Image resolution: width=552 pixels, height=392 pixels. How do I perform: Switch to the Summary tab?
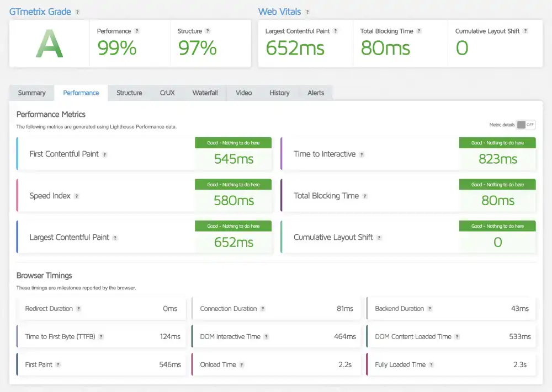(31, 93)
